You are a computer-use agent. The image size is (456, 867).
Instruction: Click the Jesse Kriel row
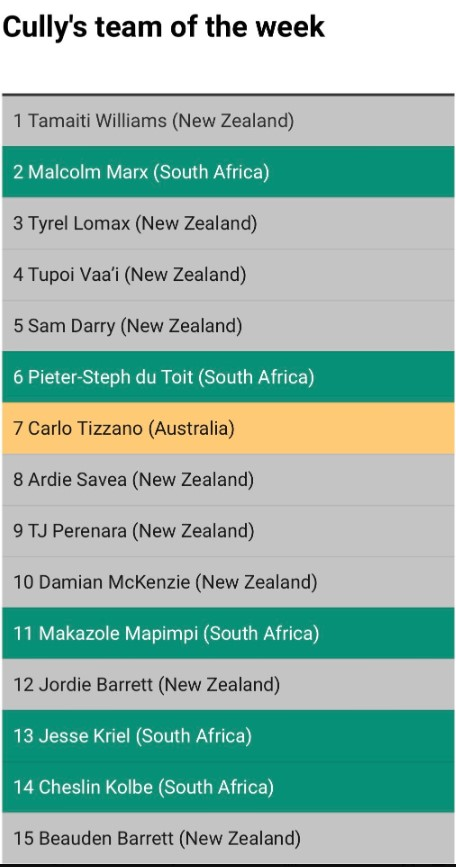tap(228, 736)
